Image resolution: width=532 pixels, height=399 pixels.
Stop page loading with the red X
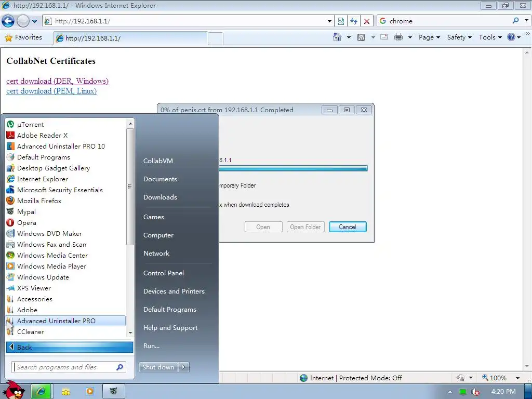[x=367, y=21]
